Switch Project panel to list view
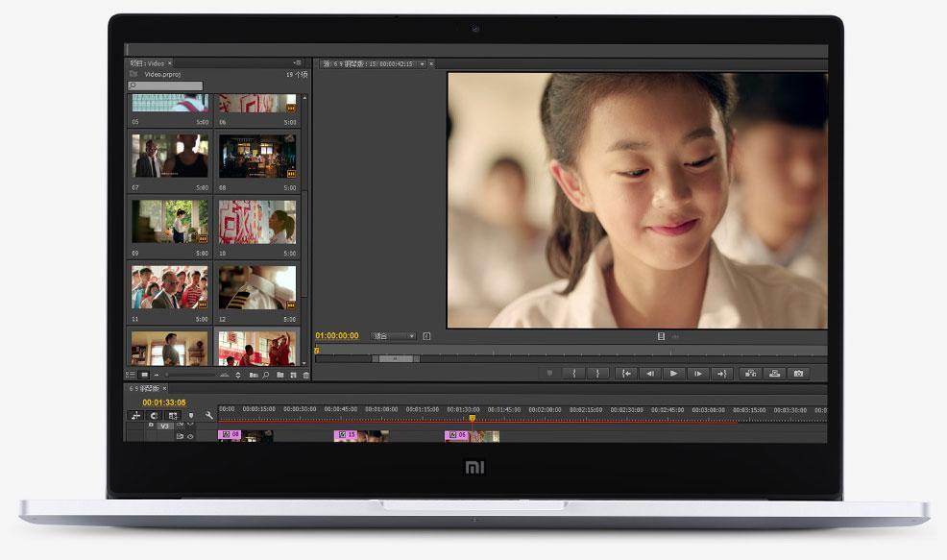 (x=131, y=375)
